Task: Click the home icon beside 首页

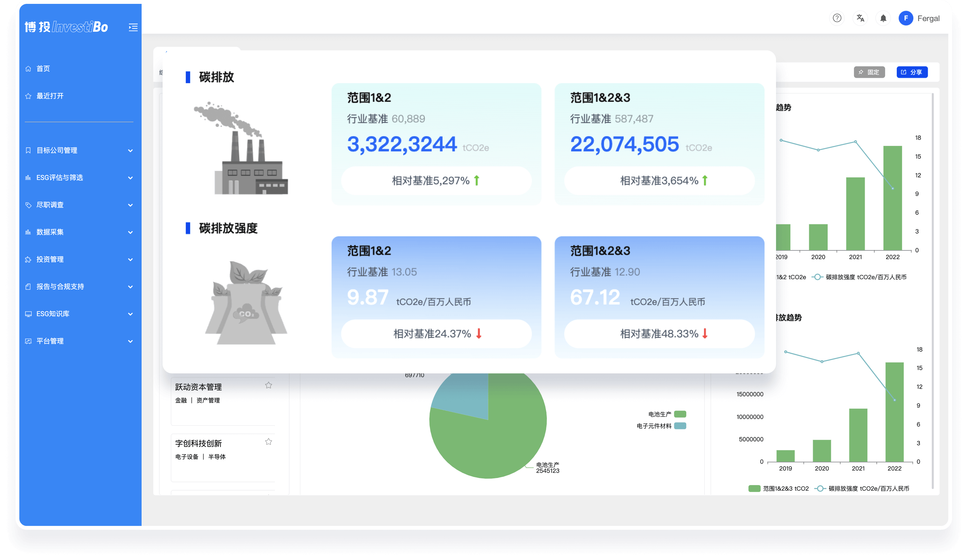Action: 28,69
